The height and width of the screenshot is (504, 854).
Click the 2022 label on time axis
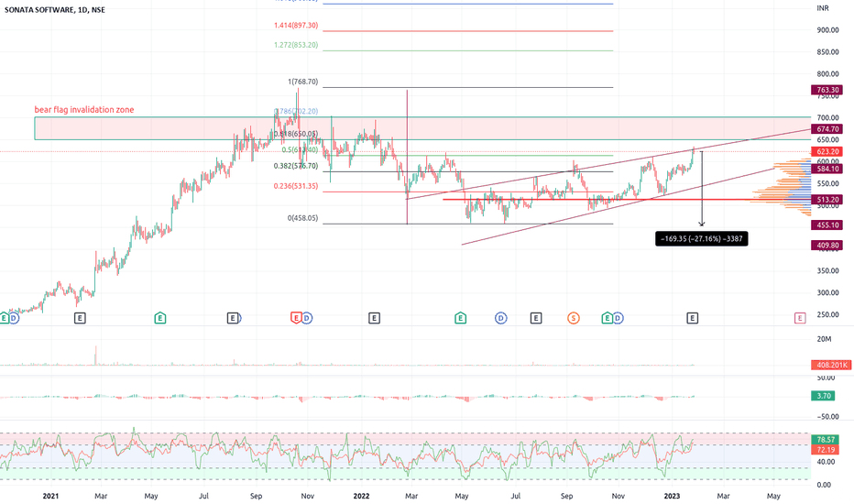[x=361, y=496]
